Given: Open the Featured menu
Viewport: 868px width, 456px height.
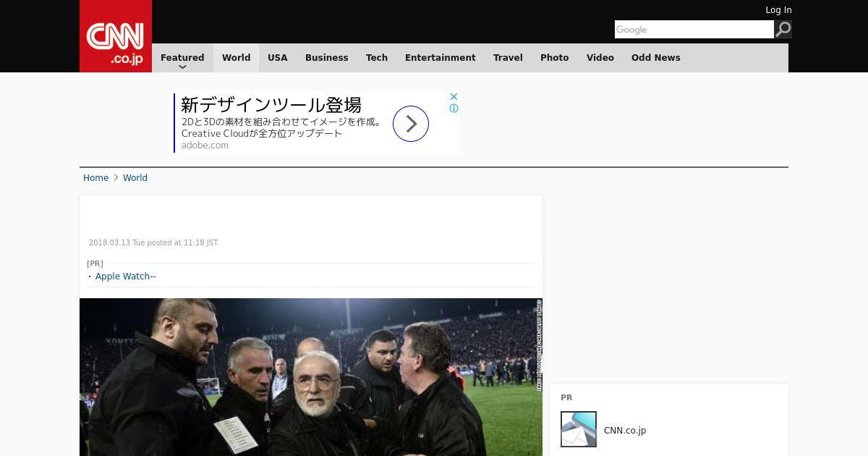Looking at the screenshot, I should pyautogui.click(x=182, y=58).
